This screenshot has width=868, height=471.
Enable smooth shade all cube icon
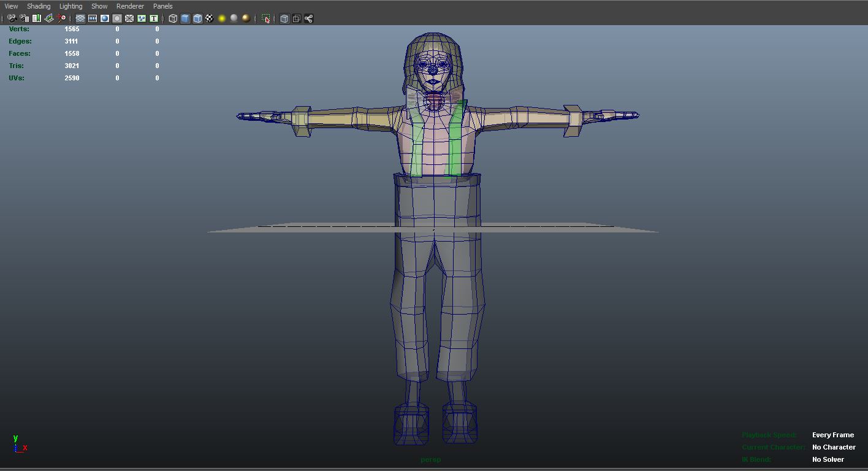tap(185, 18)
